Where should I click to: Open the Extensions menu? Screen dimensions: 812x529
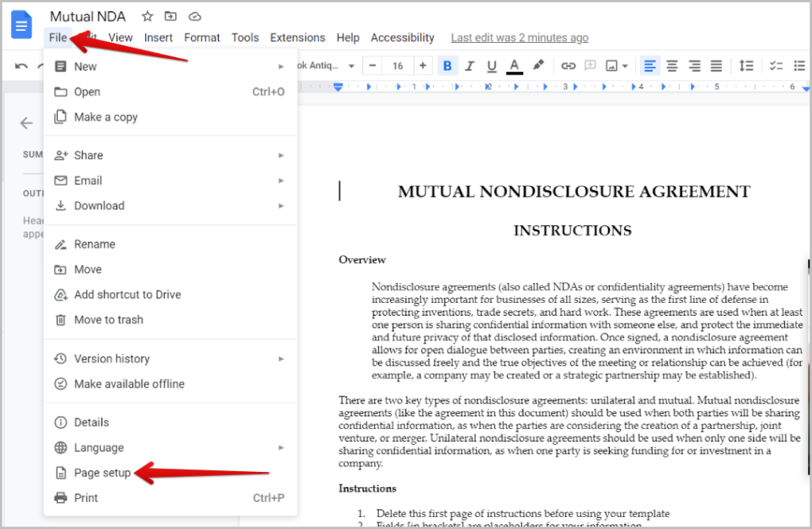pos(298,38)
